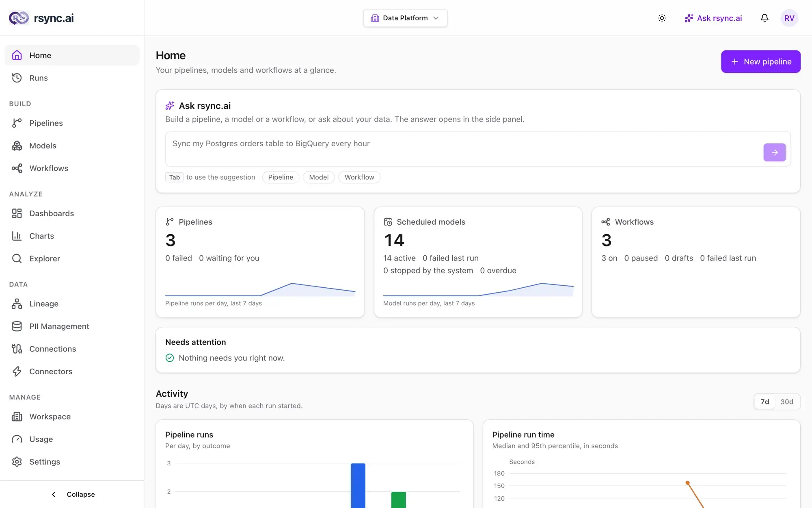Select the Workflow suggestion chip
Screen dimensions: 812x508
point(359,177)
